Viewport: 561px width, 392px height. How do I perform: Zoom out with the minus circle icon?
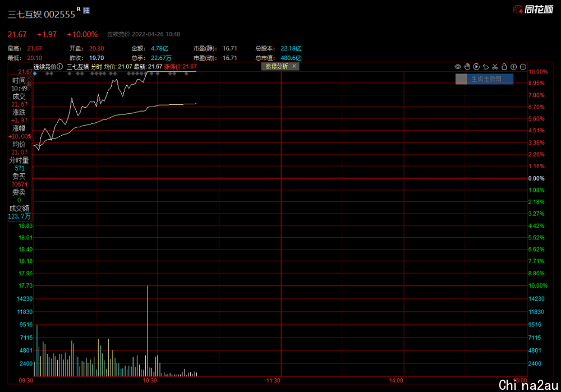coord(523,67)
